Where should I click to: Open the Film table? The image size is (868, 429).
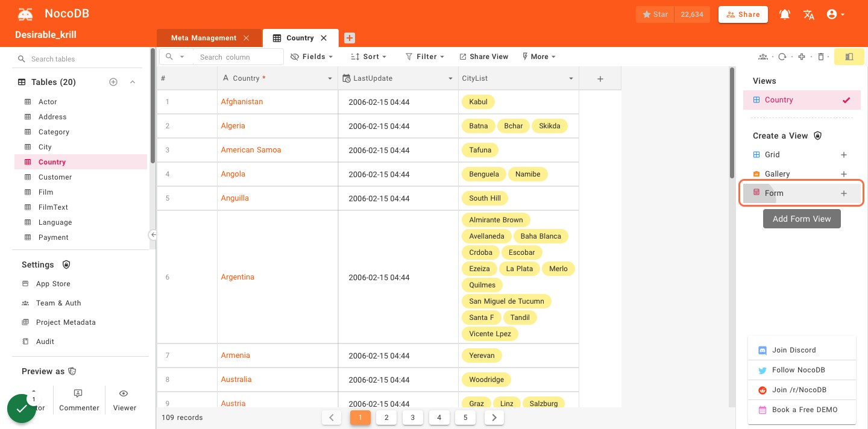tap(81, 192)
